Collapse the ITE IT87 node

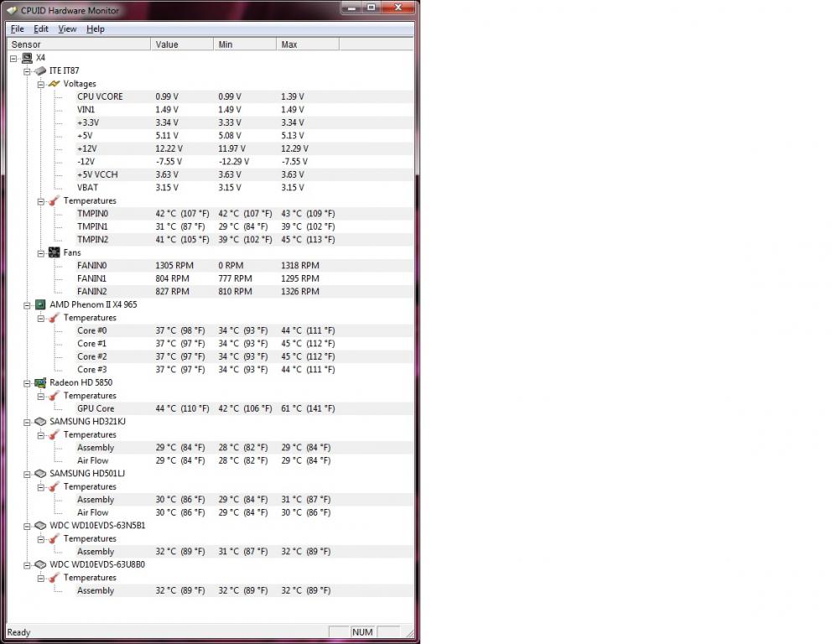coord(27,71)
